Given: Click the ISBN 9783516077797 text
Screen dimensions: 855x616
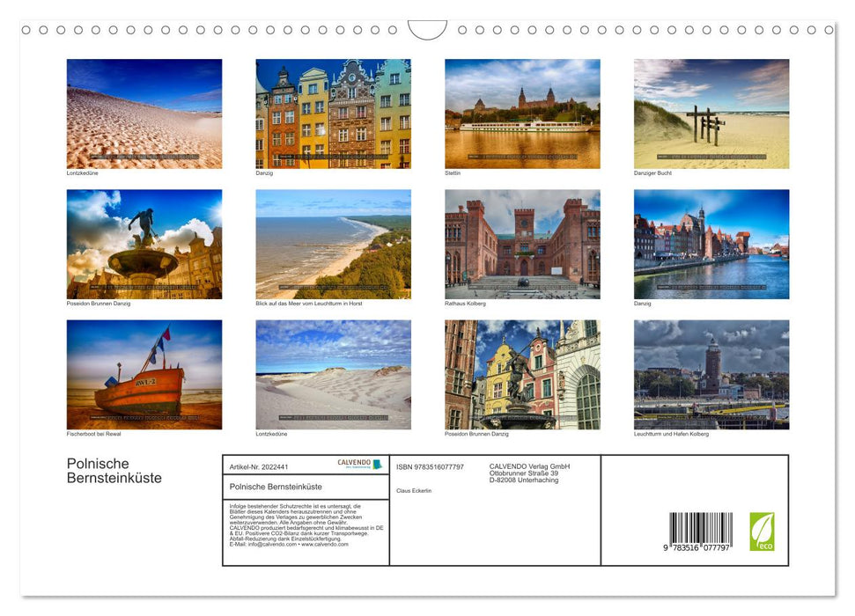Looking at the screenshot, I should tap(430, 466).
